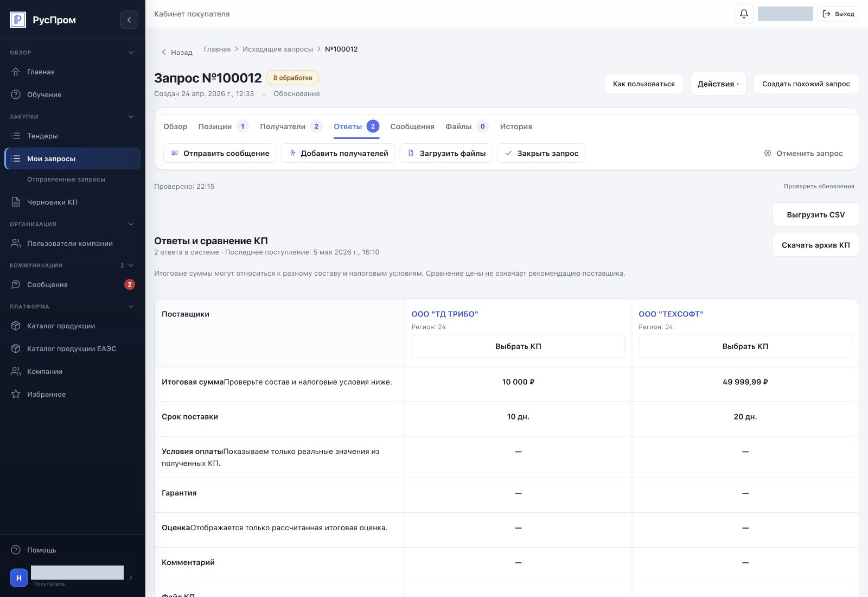Collapse the ОБЗОР sidebar section
This screenshot has width=868, height=597.
click(x=131, y=53)
